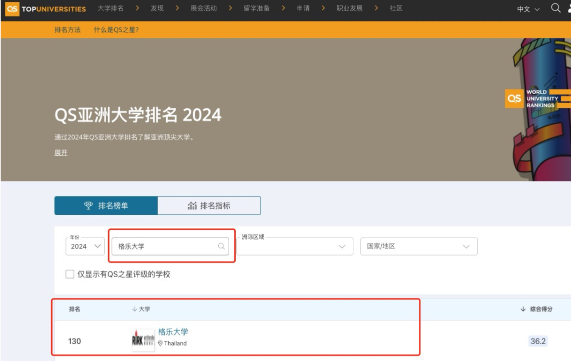This screenshot has width=571, height=361.
Task: Click the Krirk University logo thumbnail
Action: click(143, 340)
